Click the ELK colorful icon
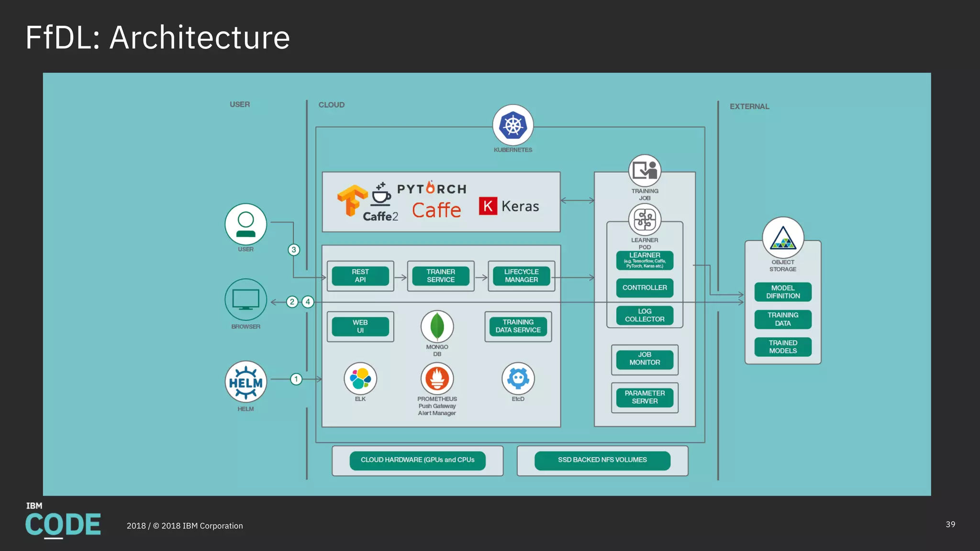Screen dimensions: 980x551 [360, 378]
